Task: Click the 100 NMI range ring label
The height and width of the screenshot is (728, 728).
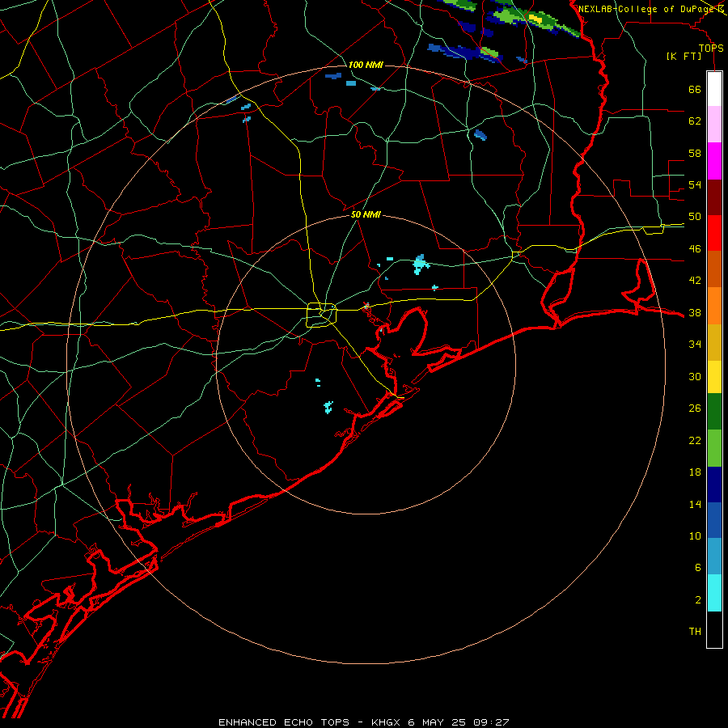Action: click(366, 65)
